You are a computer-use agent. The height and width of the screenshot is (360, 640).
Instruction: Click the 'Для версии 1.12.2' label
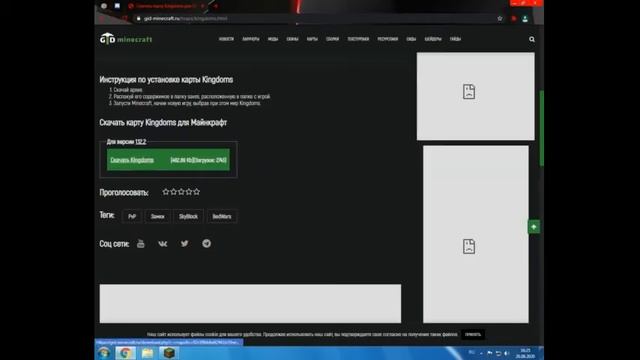coord(126,142)
